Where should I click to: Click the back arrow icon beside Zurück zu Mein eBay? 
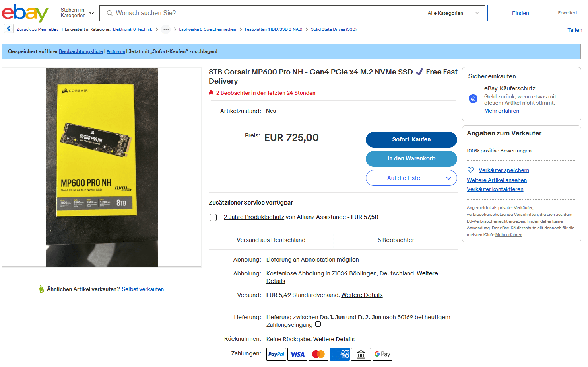tap(9, 29)
